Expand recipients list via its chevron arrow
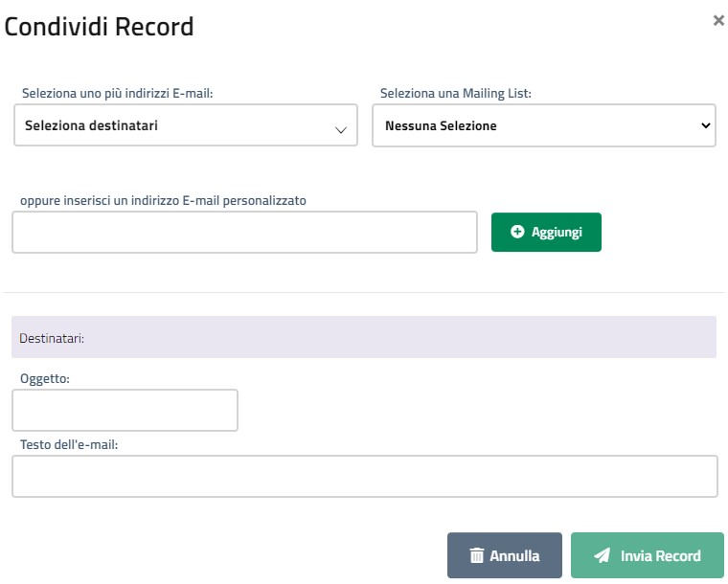 pyautogui.click(x=341, y=130)
